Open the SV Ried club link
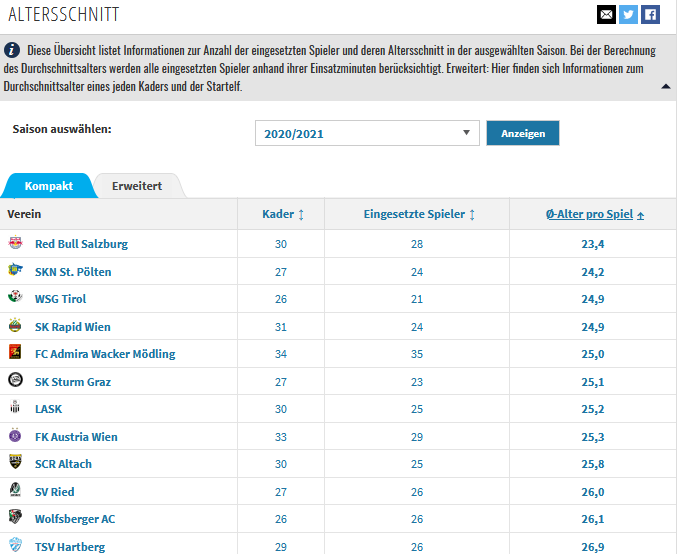 (54, 492)
